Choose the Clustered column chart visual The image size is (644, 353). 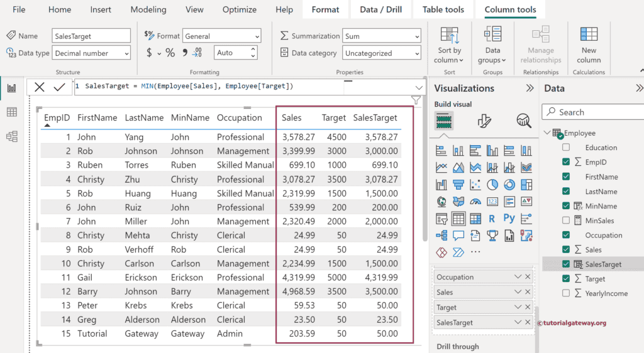tap(492, 151)
